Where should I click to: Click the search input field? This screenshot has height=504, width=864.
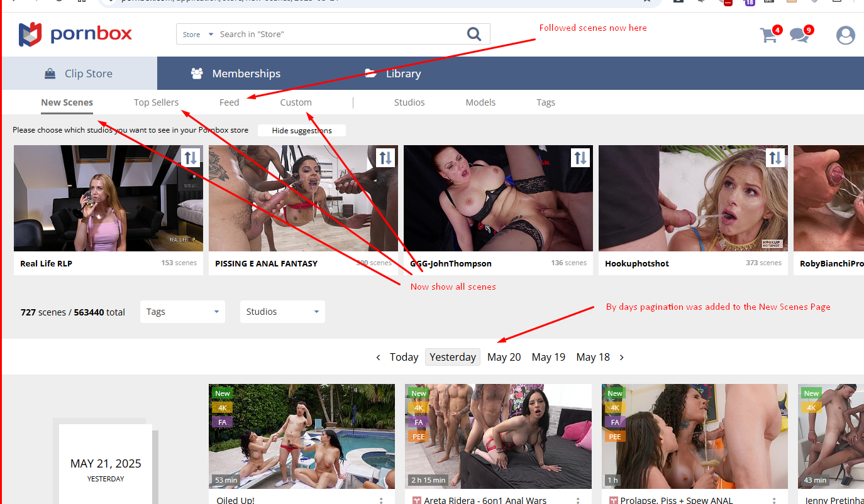click(x=340, y=35)
